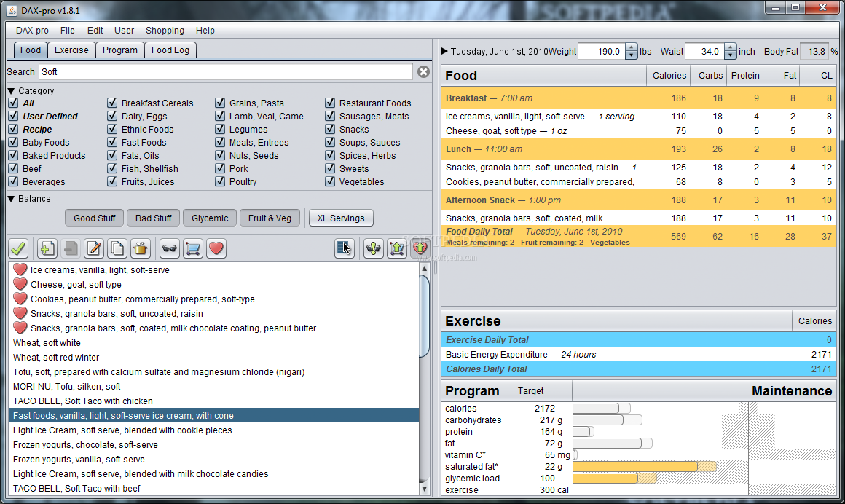
Task: Collapse the Category section triangle
Action: [12, 91]
